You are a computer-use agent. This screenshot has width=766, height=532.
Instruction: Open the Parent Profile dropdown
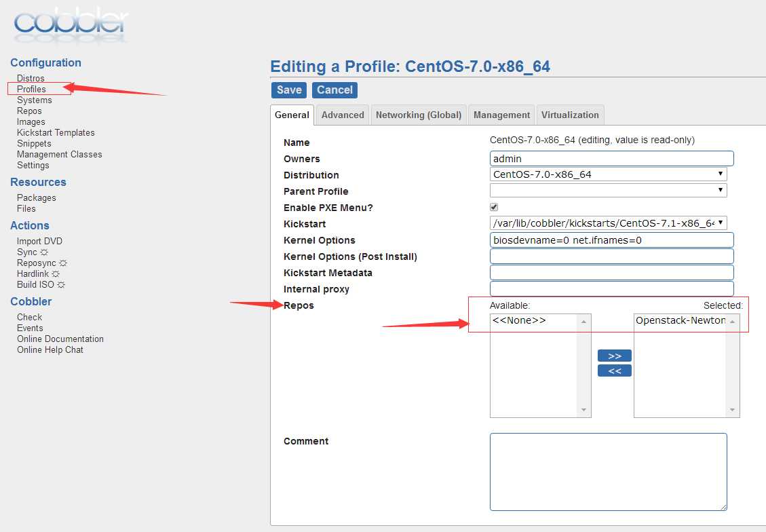click(x=608, y=190)
